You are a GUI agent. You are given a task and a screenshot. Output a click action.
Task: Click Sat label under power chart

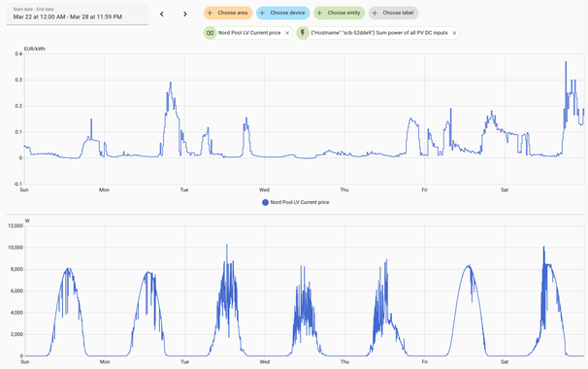[505, 362]
